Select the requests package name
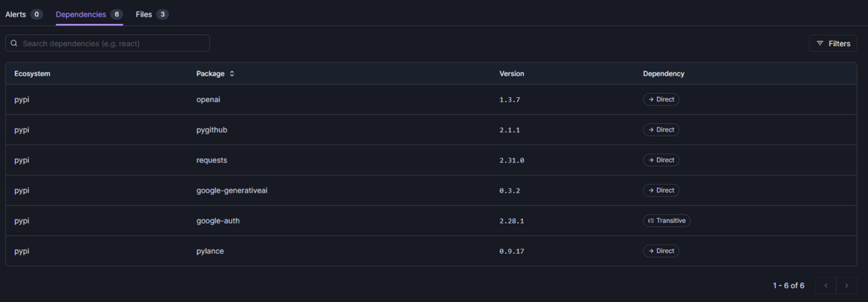Screen dimensions: 868x302 pos(212,160)
